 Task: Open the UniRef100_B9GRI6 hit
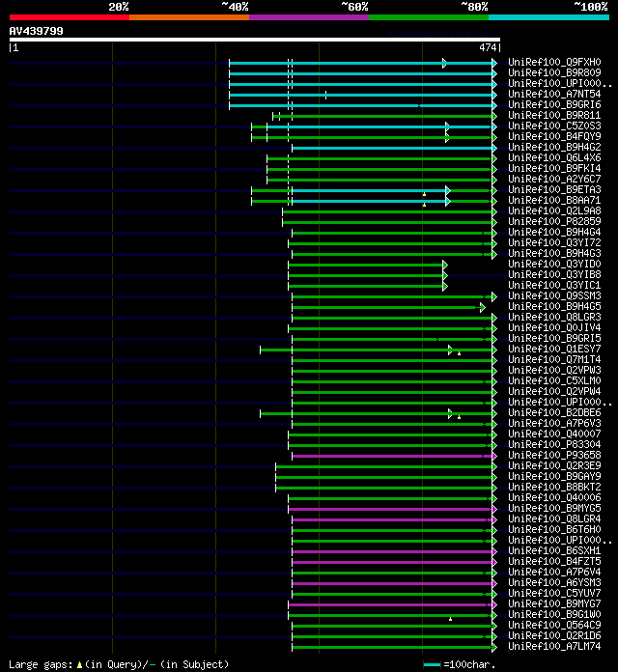pyautogui.click(x=554, y=104)
